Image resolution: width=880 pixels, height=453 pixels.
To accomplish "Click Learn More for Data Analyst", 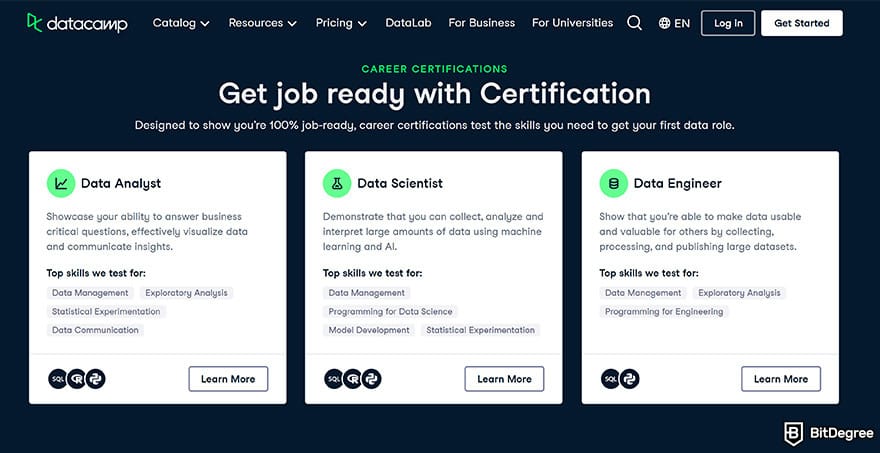I will point(228,379).
